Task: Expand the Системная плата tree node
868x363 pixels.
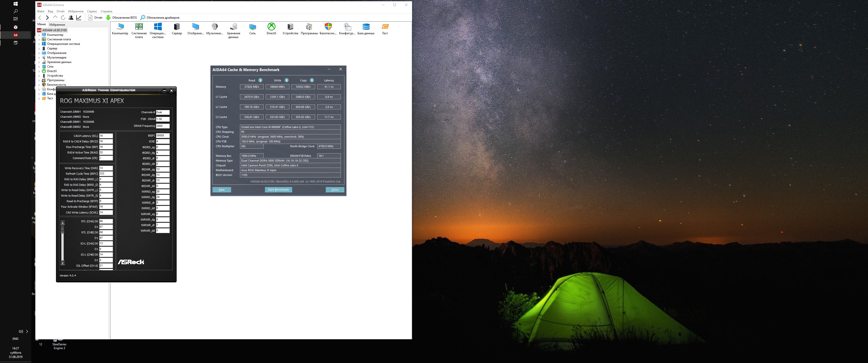Action: [39, 39]
